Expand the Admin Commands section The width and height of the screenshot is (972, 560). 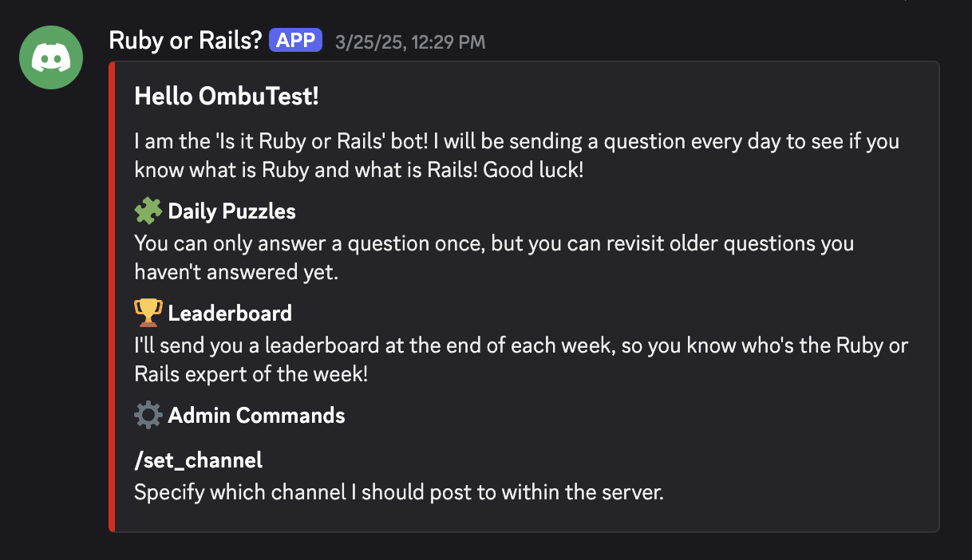256,414
